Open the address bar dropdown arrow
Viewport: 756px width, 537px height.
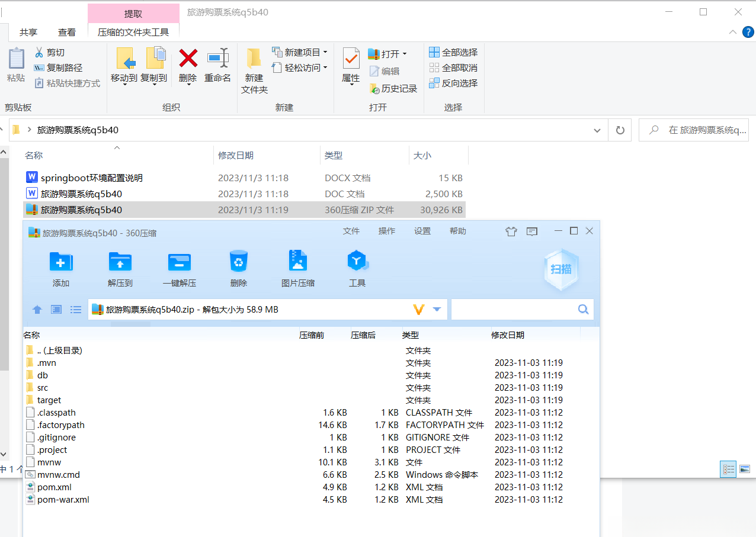click(x=597, y=130)
